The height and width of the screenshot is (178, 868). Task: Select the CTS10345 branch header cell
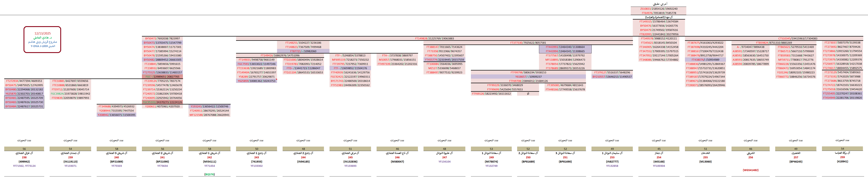797,39
